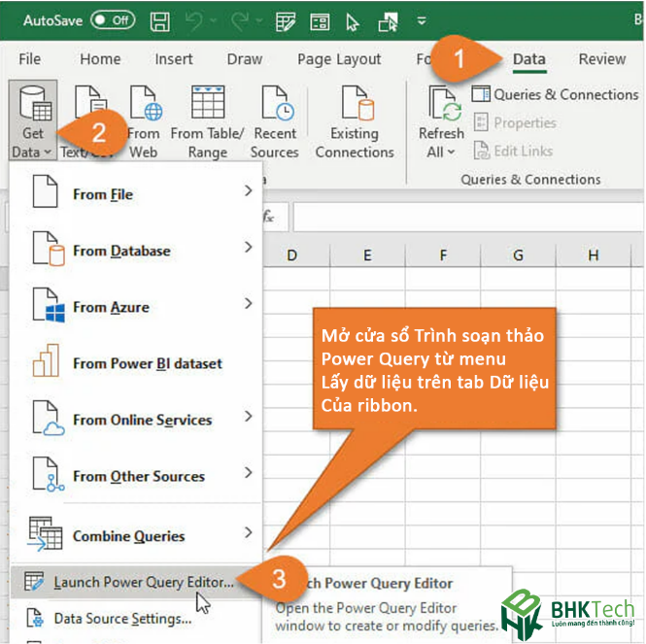Open the Redo history dropdown arrow
The width and height of the screenshot is (646, 644).
[x=259, y=20]
